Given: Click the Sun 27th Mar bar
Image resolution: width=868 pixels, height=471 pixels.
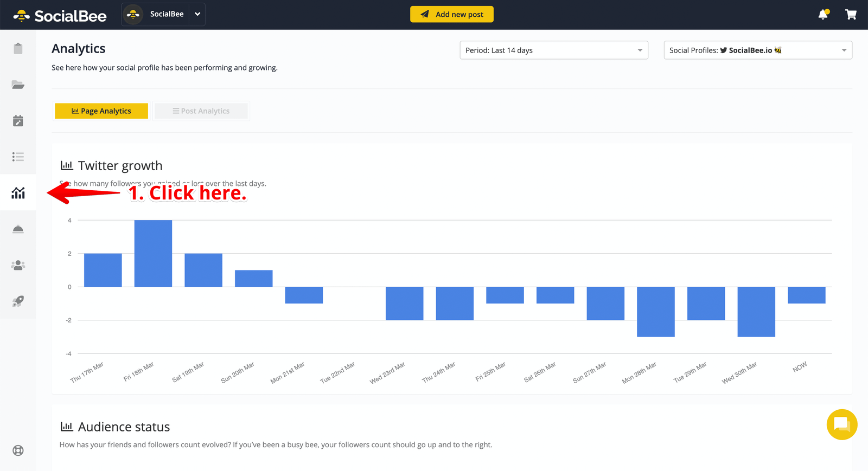Looking at the screenshot, I should [x=605, y=304].
